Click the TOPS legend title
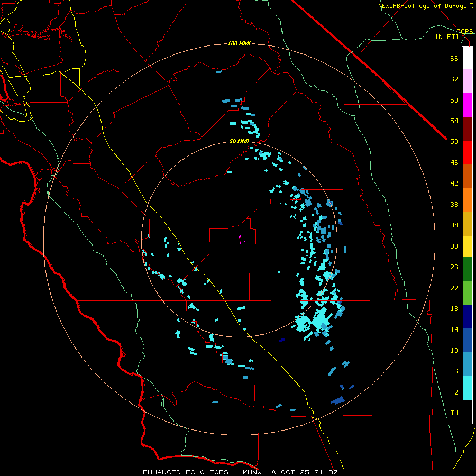476x476 pixels. point(465,31)
